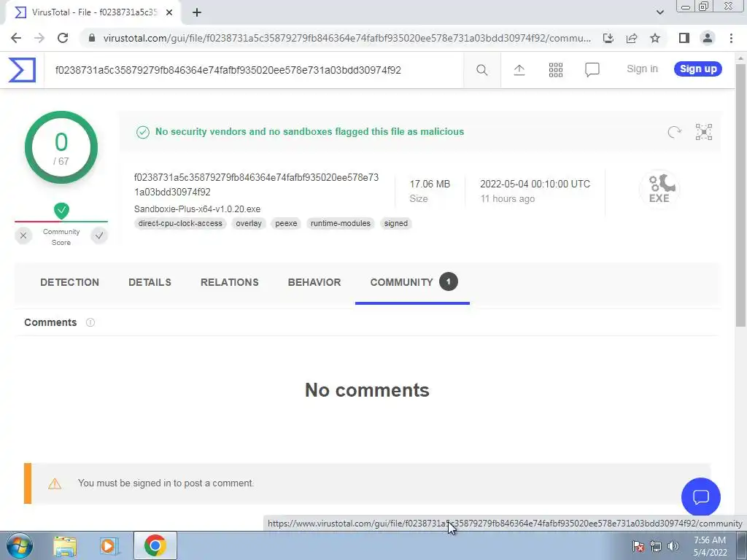The image size is (747, 560).
Task: Click the Sign in link
Action: tap(642, 69)
